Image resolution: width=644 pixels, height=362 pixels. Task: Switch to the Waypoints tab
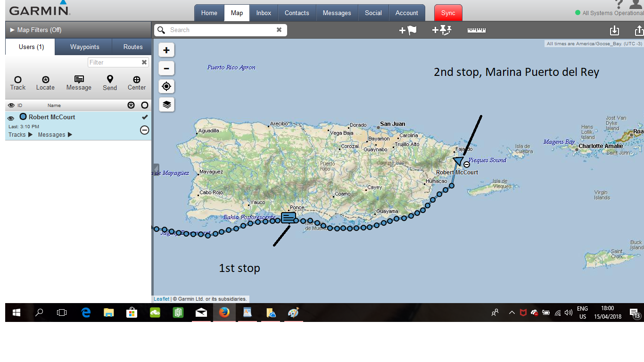[x=84, y=47]
